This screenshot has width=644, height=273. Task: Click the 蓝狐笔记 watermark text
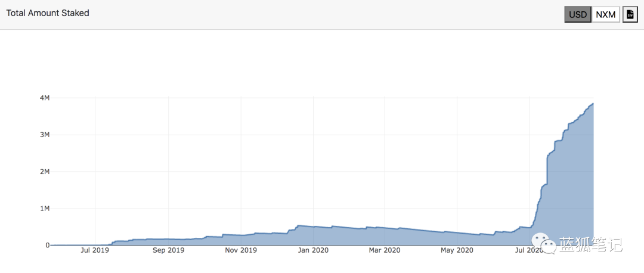point(590,245)
